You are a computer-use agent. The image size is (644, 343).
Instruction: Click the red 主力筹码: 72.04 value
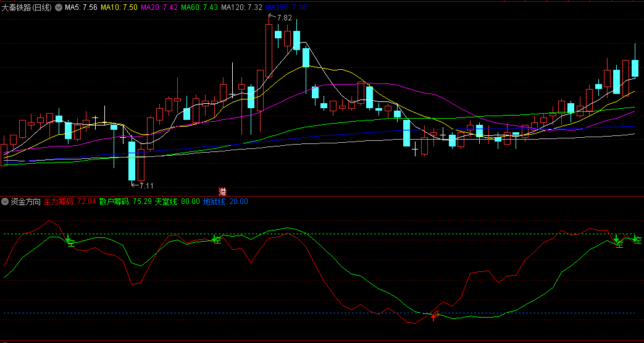coord(70,201)
